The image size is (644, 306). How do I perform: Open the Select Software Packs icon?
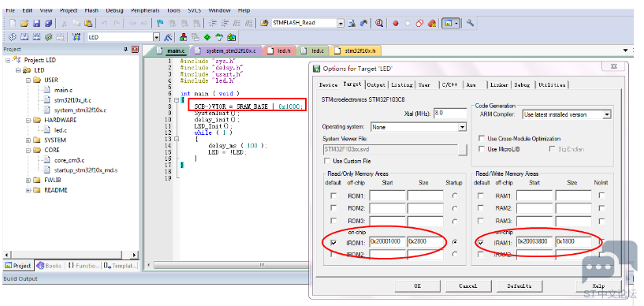click(x=219, y=37)
